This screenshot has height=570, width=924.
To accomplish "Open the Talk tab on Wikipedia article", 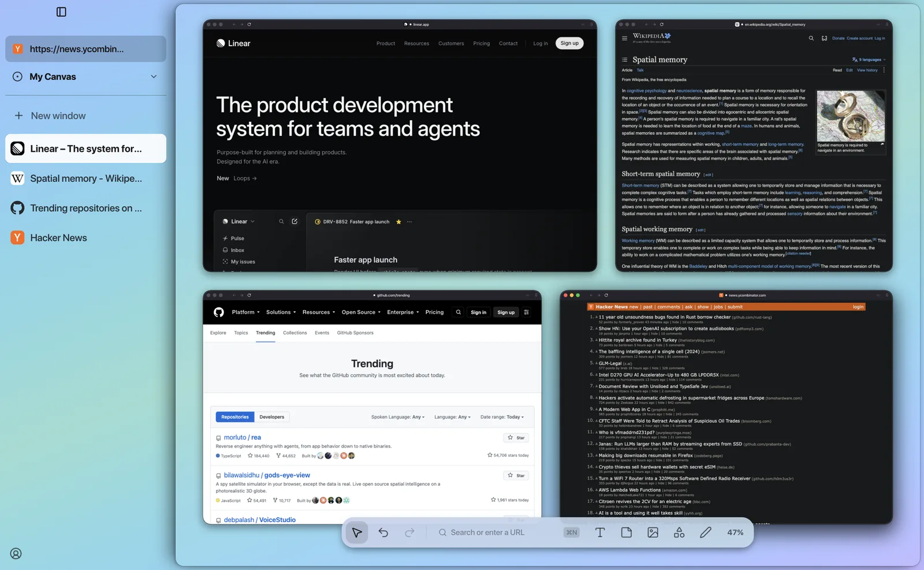I will 640,70.
